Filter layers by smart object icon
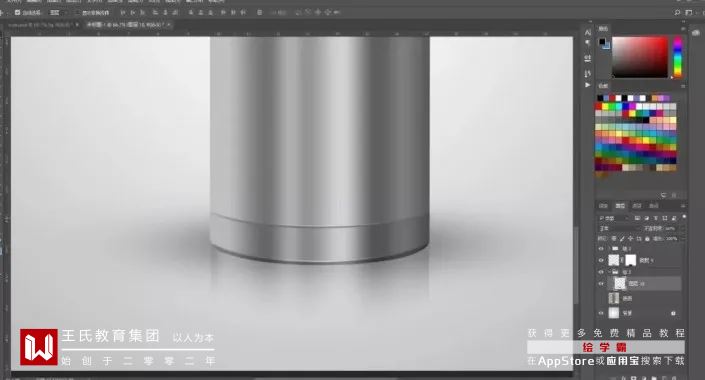Image resolution: width=705 pixels, height=380 pixels. (674, 218)
